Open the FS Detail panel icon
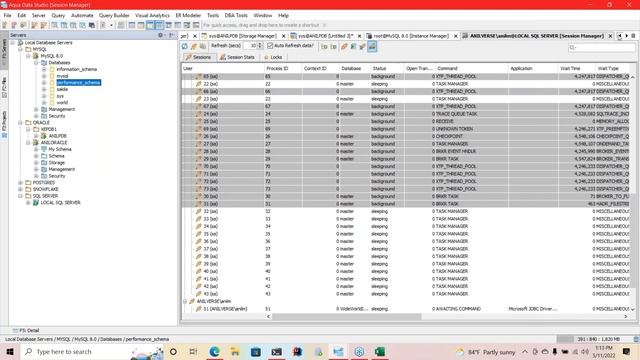This screenshot has width=640, height=360. 16,330
